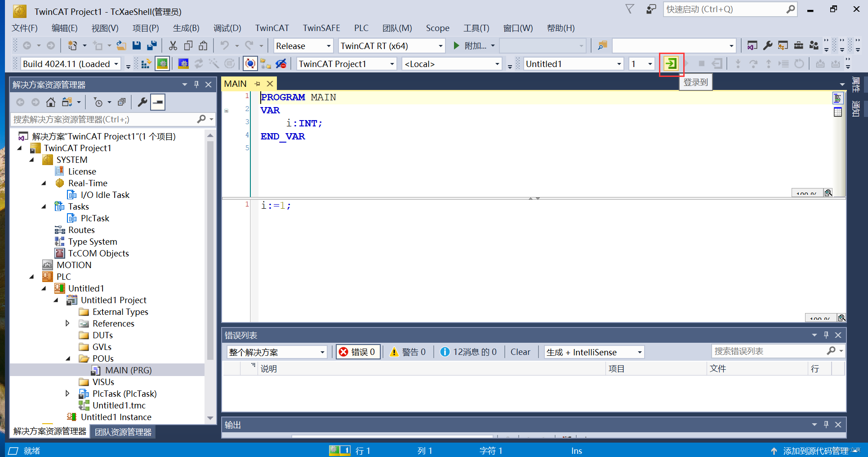Open the Build 4024.11 version dropdown
Viewport: 868px width, 457px height.
(71, 64)
